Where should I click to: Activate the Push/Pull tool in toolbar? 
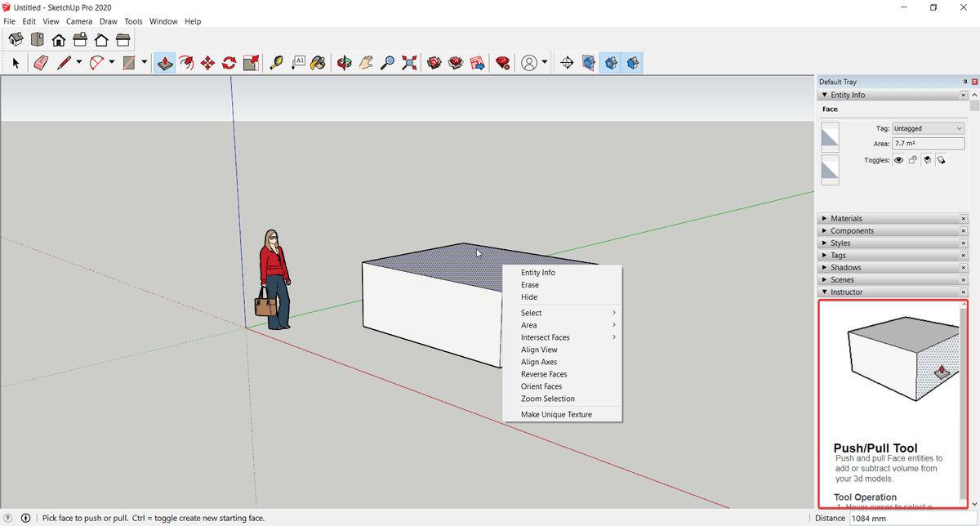pyautogui.click(x=165, y=63)
